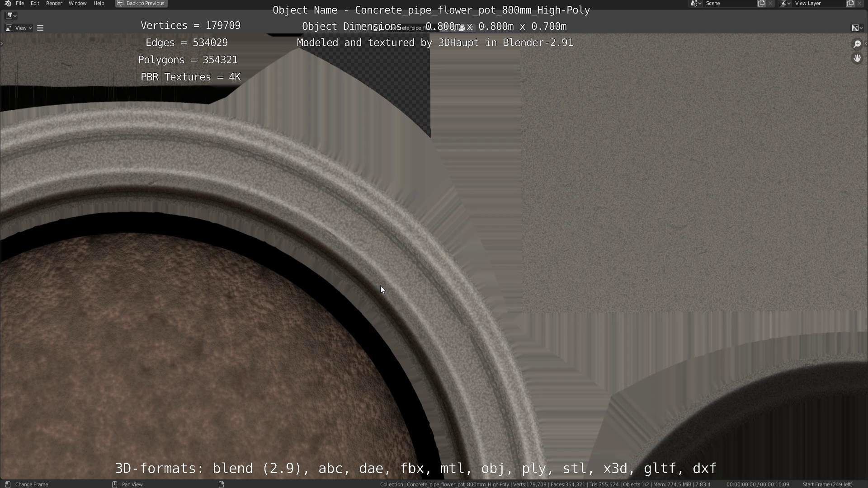Viewport: 868px width, 488px height.
Task: Click the new scene icon
Action: coord(761,4)
